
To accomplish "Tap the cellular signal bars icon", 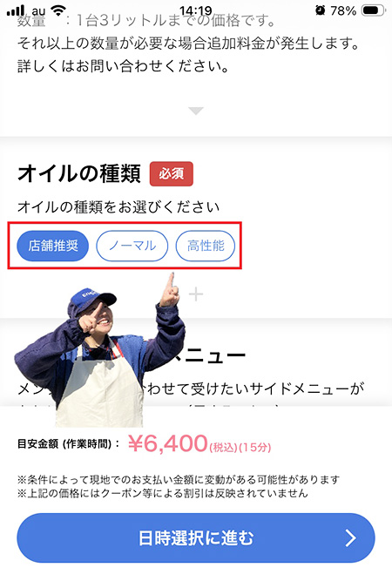I will click(x=16, y=10).
